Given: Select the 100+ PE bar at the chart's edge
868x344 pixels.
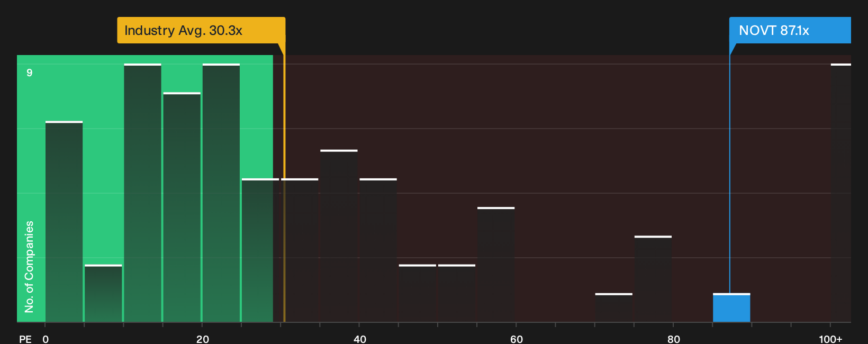Looking at the screenshot, I should (x=841, y=193).
